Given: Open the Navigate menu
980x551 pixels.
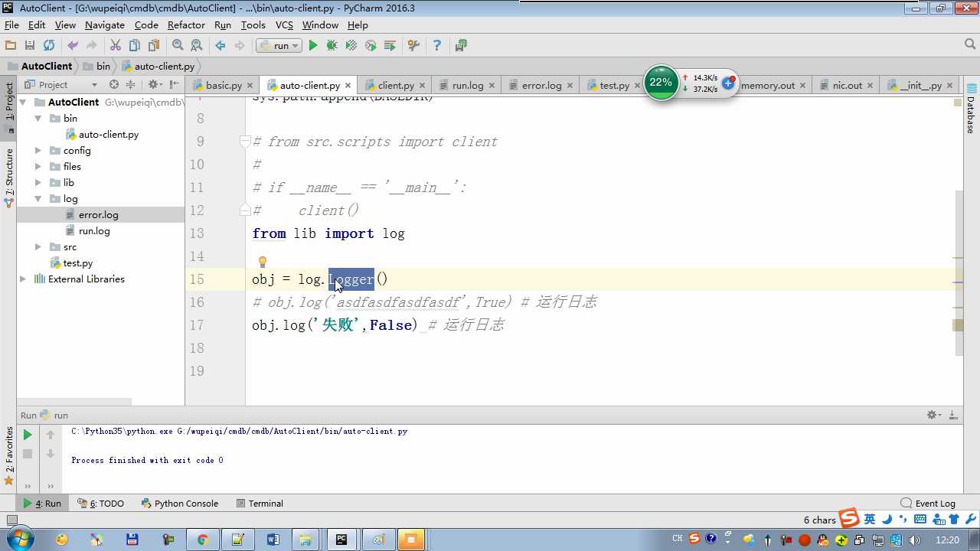Looking at the screenshot, I should (105, 25).
